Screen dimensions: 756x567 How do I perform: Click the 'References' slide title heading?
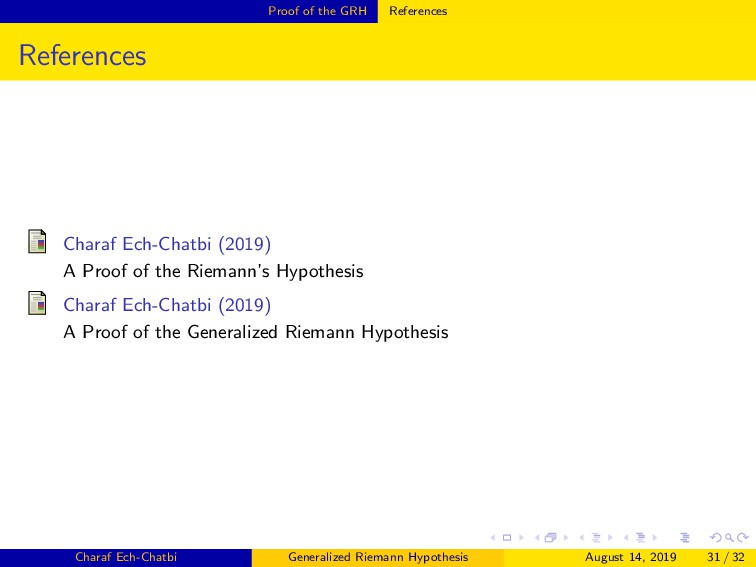click(x=82, y=55)
